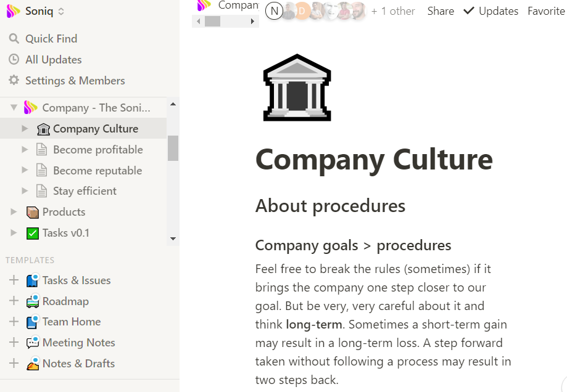Click the large bank building page icon

(297, 88)
